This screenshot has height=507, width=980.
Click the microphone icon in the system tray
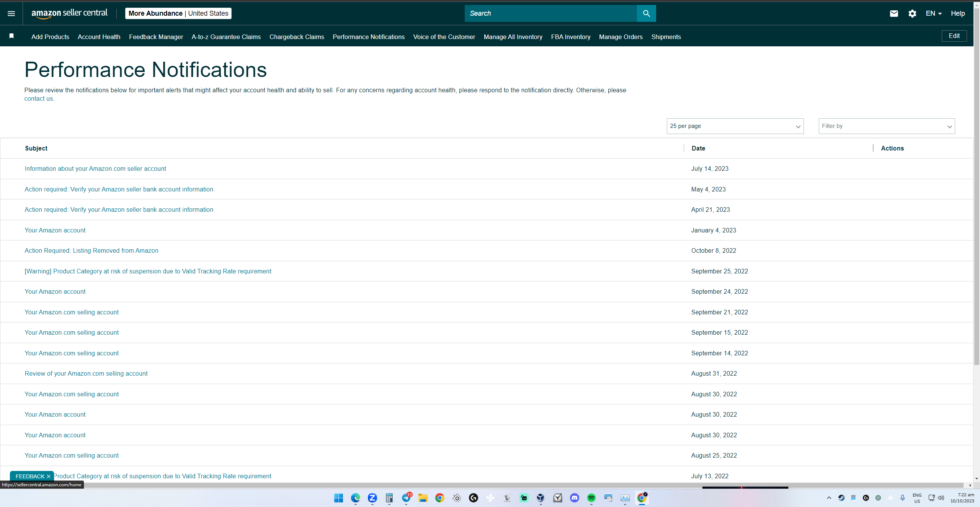point(903,498)
